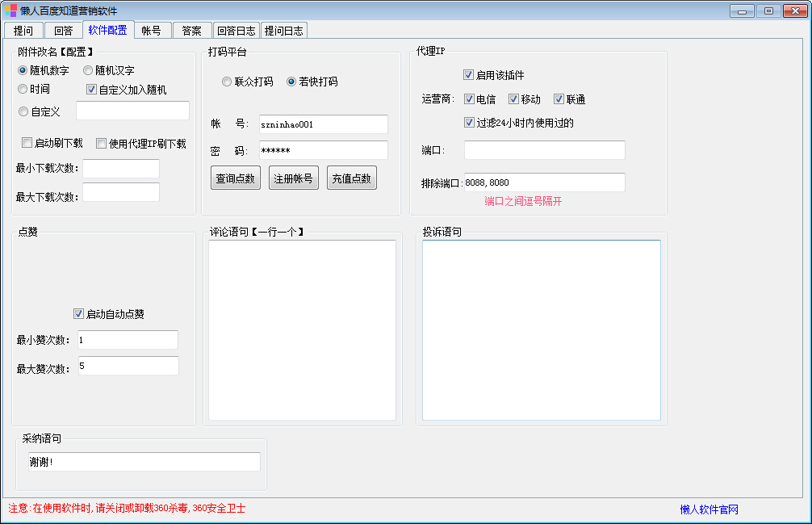Maximize the application window
The width and height of the screenshot is (812, 524).
pos(768,10)
